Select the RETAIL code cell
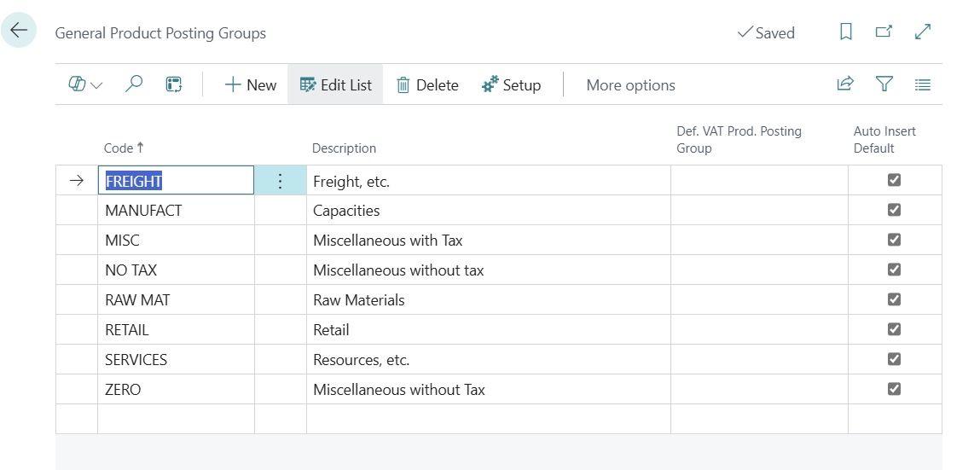Screen dimensions: 980x470 177,329
